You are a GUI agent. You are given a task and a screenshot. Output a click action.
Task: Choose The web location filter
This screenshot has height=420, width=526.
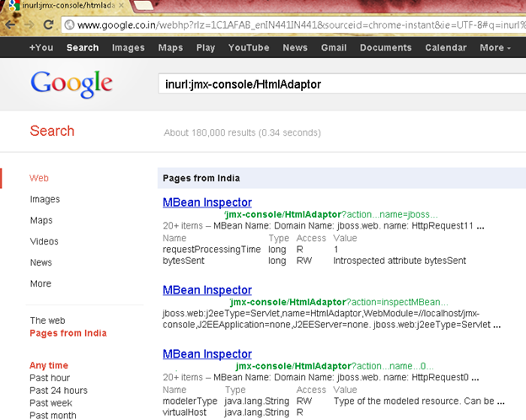click(47, 320)
